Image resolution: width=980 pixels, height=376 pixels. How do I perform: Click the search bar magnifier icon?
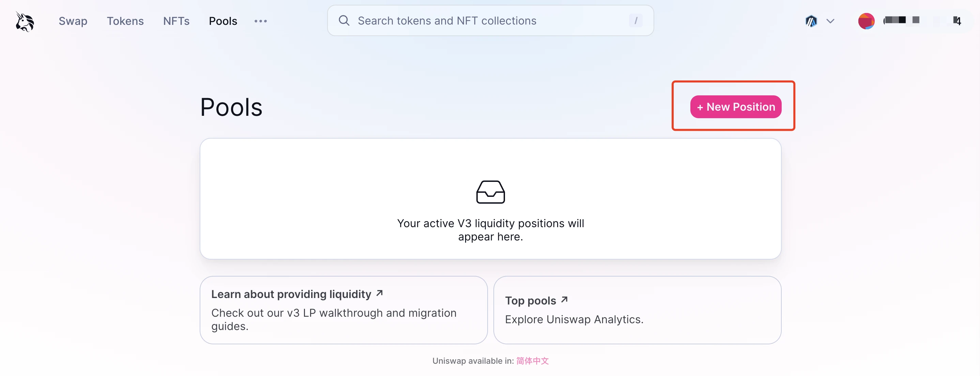(x=344, y=21)
